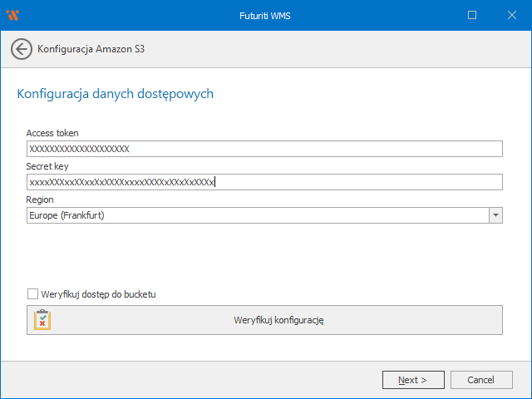Open the Region dropdown arrow
The image size is (532, 399).
pyautogui.click(x=495, y=215)
